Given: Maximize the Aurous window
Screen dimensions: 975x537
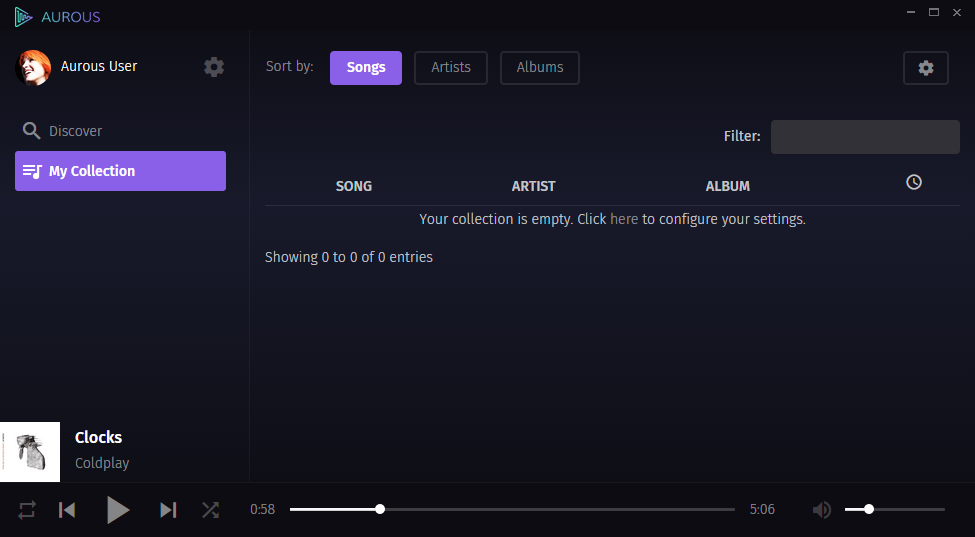Looking at the screenshot, I should pos(934,12).
